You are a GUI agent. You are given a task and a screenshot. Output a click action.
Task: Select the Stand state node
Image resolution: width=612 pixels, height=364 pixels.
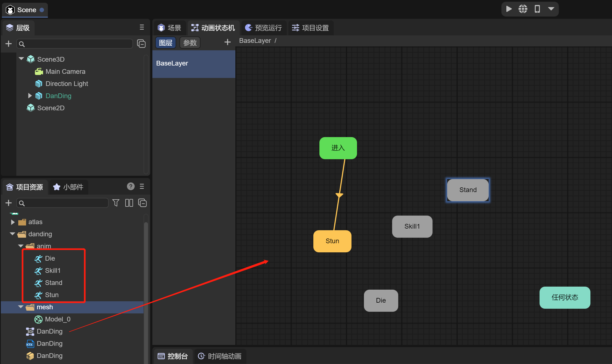tap(468, 189)
